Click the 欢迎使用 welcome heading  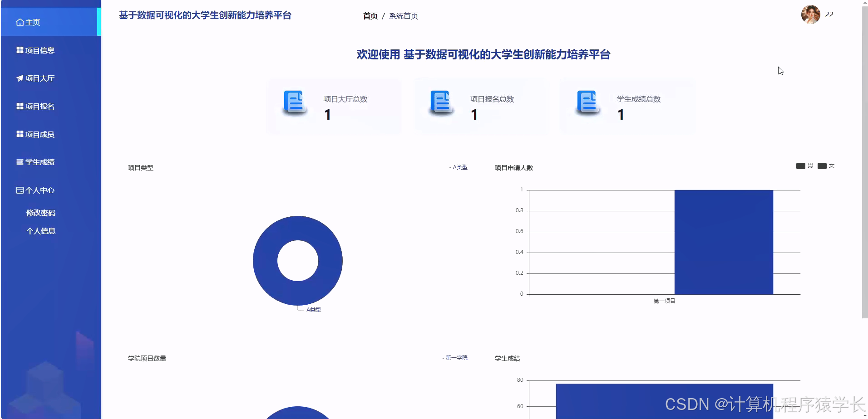pyautogui.click(x=483, y=54)
